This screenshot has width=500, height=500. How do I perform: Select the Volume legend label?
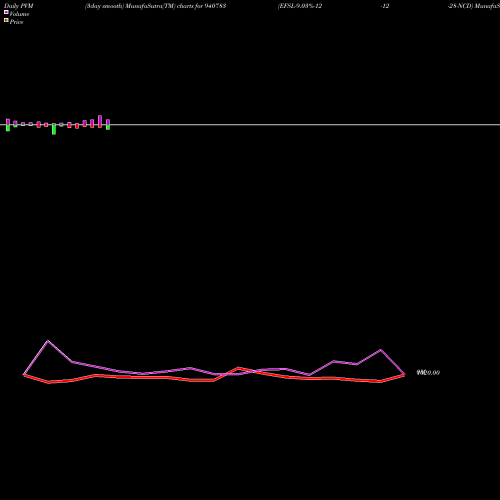pos(19,14)
